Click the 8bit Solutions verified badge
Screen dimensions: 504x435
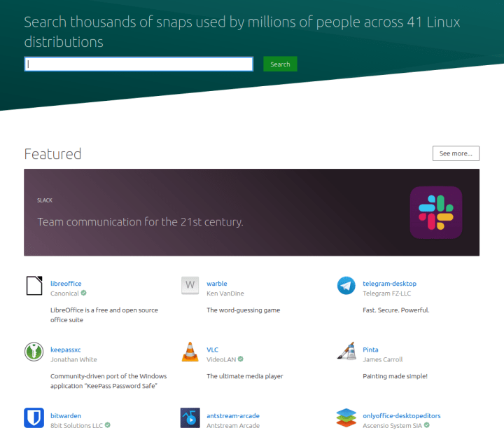[108, 425]
